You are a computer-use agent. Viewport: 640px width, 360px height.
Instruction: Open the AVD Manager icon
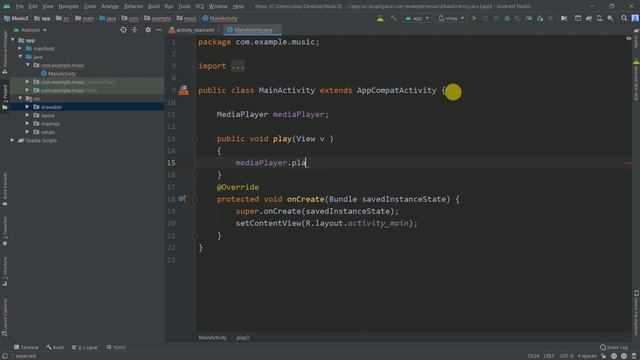coord(600,18)
